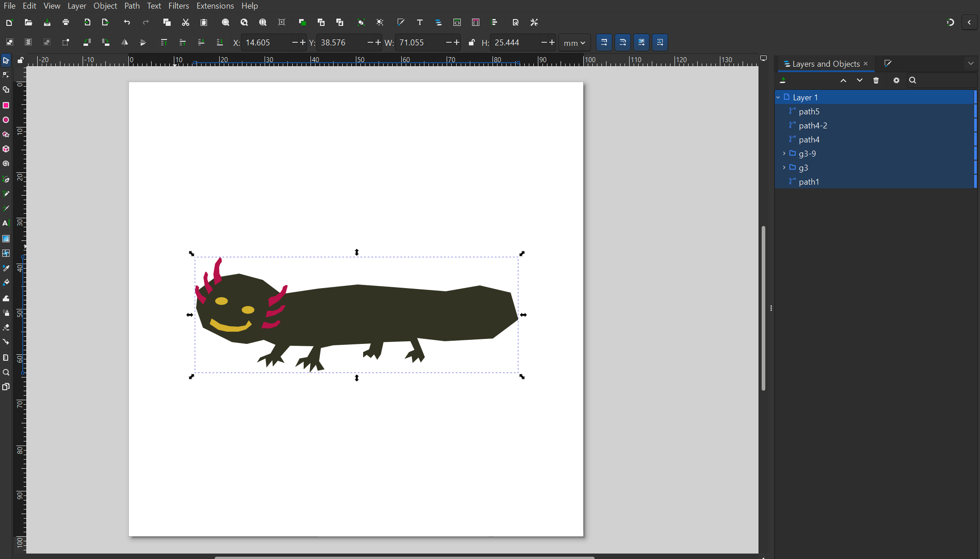Open the Filters menu

(178, 6)
